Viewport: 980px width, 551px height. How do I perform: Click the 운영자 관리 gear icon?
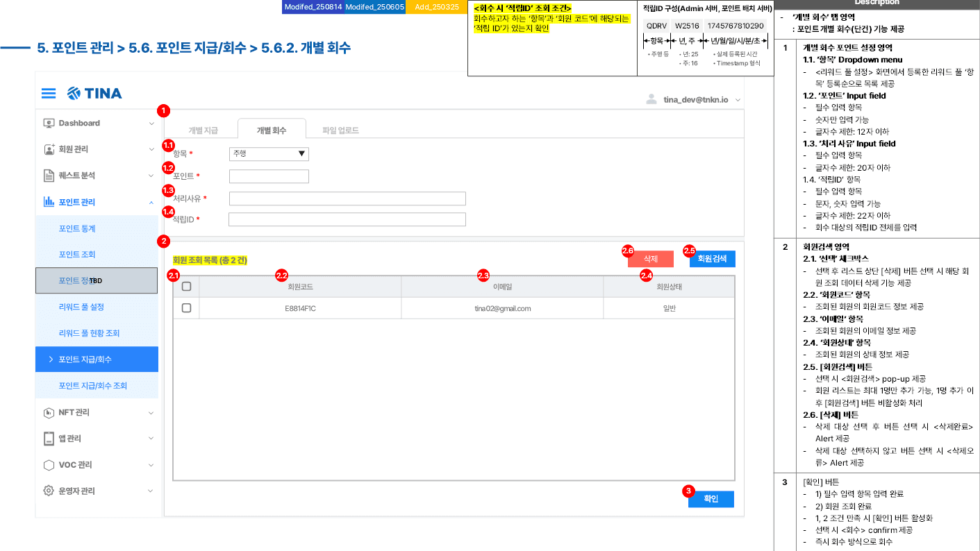(x=49, y=491)
